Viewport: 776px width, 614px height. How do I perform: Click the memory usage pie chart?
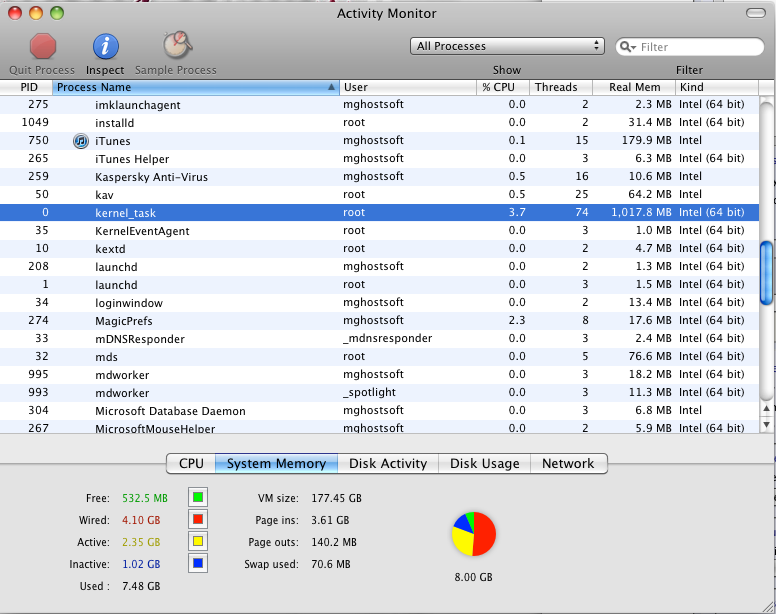474,534
